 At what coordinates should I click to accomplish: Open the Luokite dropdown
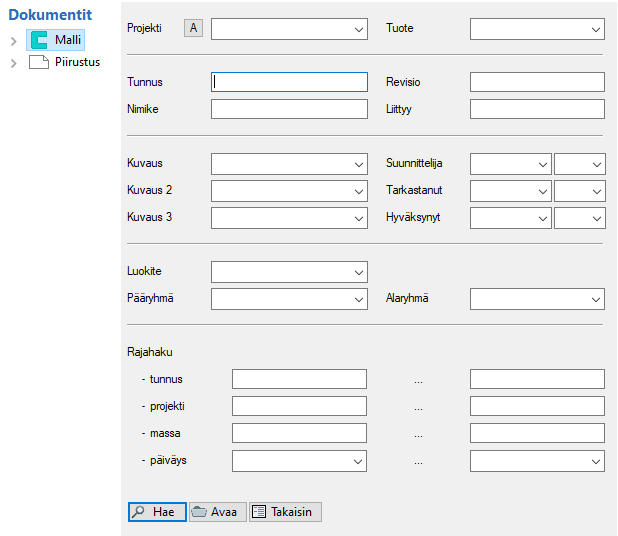tap(358, 272)
